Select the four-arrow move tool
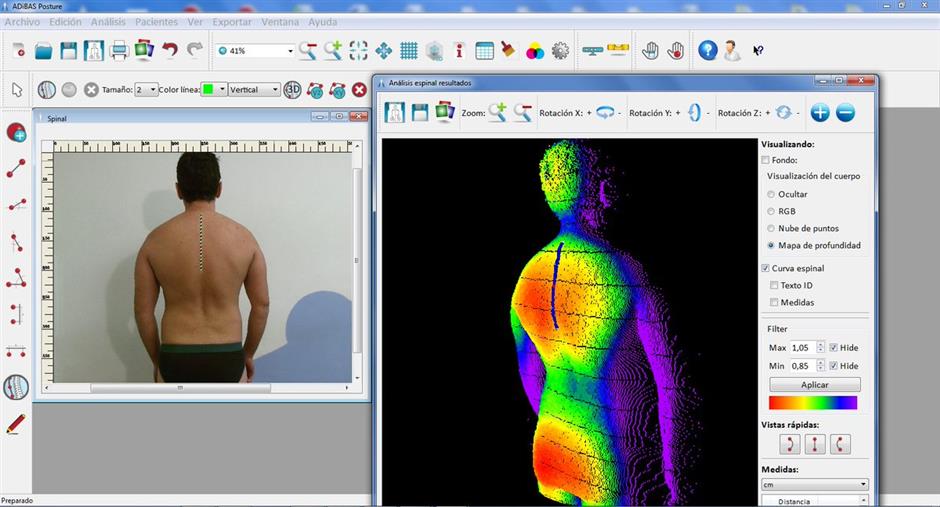The height and width of the screenshot is (507, 940). [384, 50]
